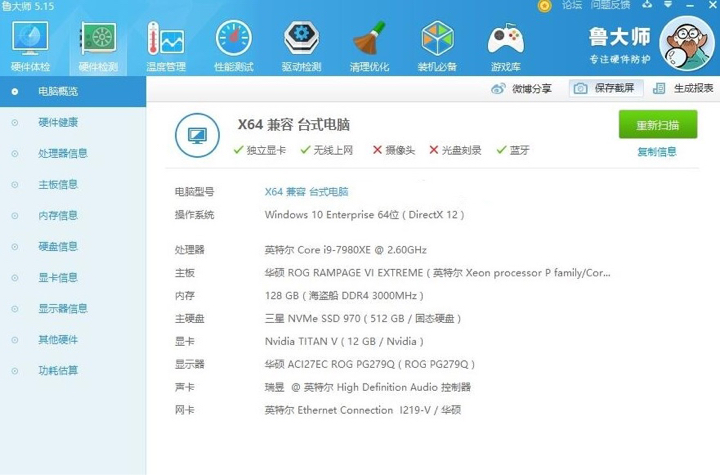Select 电脑概览 in the sidebar
The image size is (720, 475).
click(x=73, y=91)
